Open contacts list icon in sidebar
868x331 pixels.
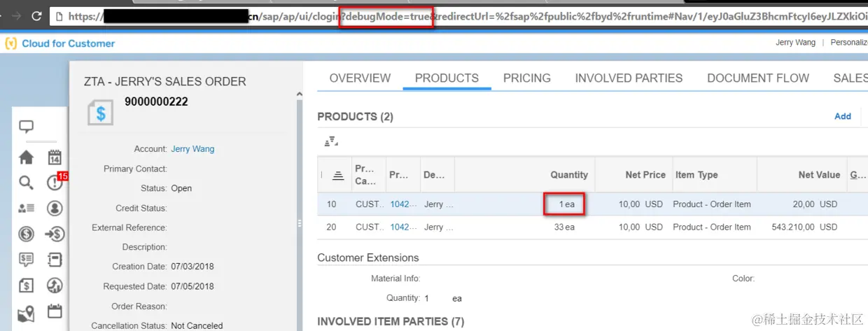click(26, 208)
